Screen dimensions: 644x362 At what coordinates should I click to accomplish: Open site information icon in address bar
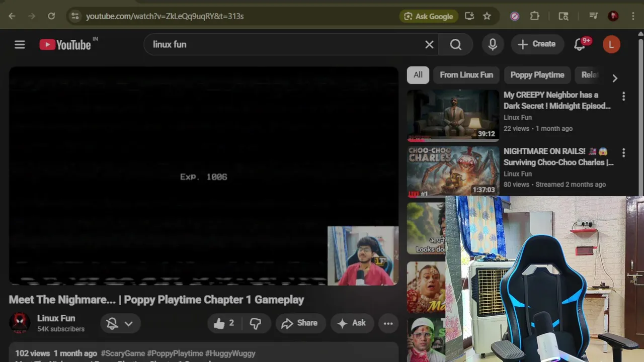(x=75, y=16)
